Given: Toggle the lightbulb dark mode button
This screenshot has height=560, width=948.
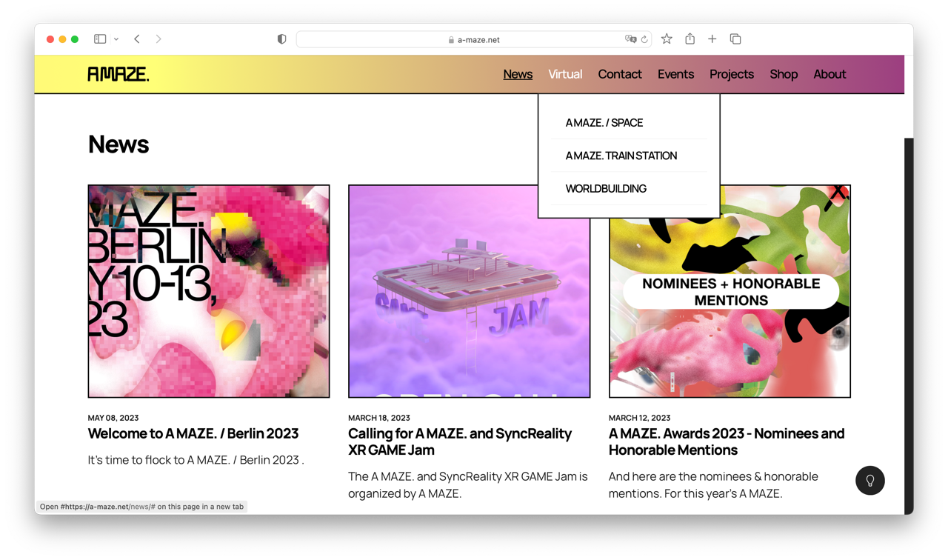Looking at the screenshot, I should 870,481.
